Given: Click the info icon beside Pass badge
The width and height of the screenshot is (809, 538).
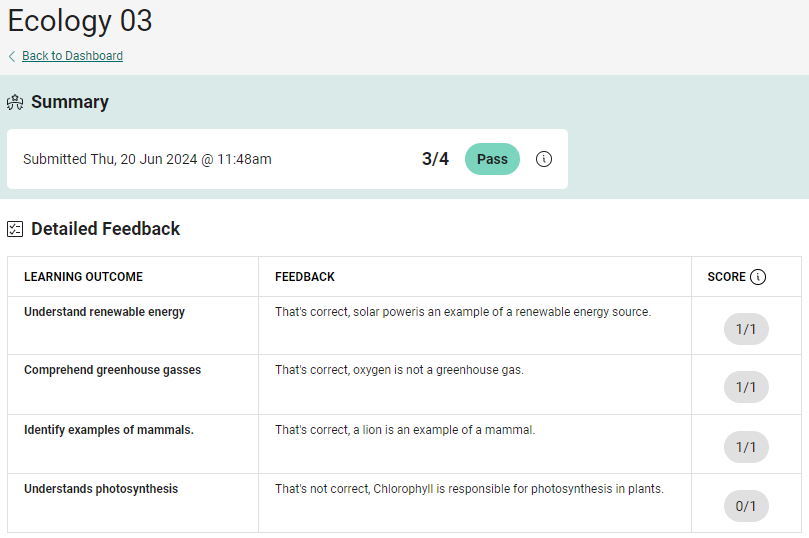Looking at the screenshot, I should point(544,159).
